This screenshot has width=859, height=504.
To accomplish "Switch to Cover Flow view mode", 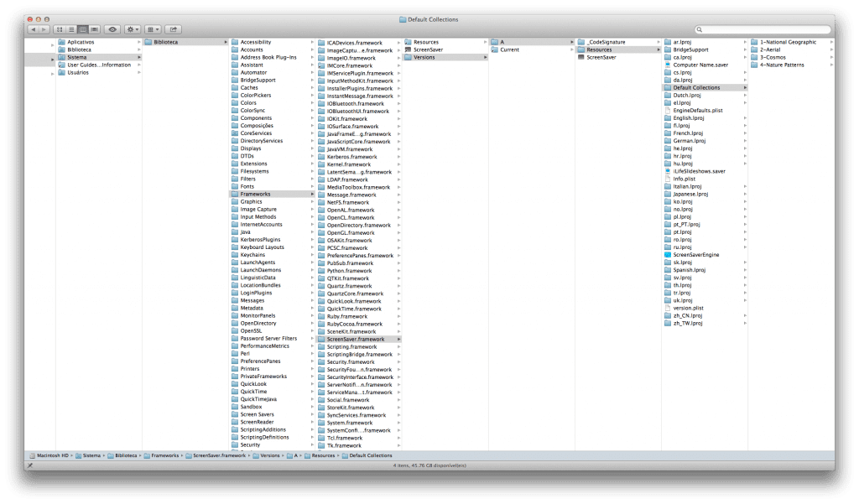I will [x=96, y=29].
